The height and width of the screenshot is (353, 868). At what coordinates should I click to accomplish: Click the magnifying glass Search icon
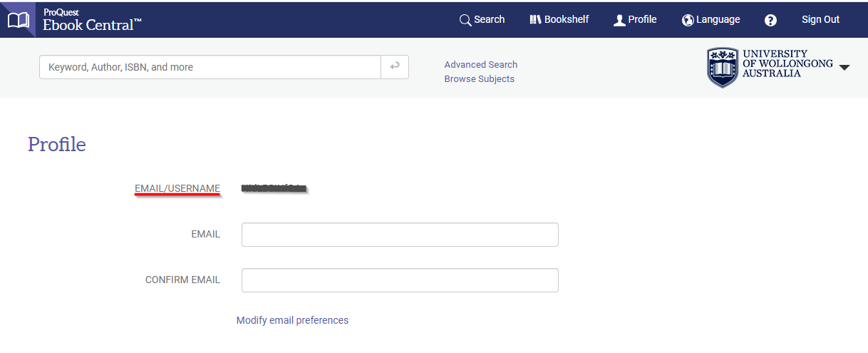point(465,20)
